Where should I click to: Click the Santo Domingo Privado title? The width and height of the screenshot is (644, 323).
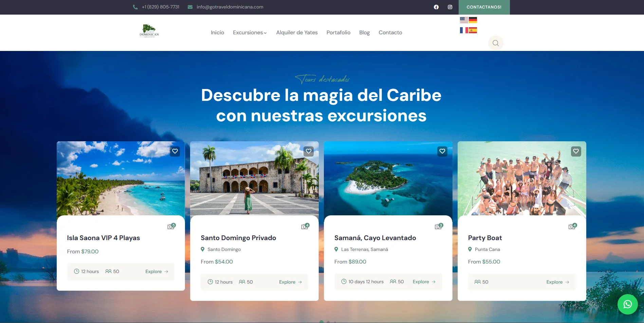point(238,238)
